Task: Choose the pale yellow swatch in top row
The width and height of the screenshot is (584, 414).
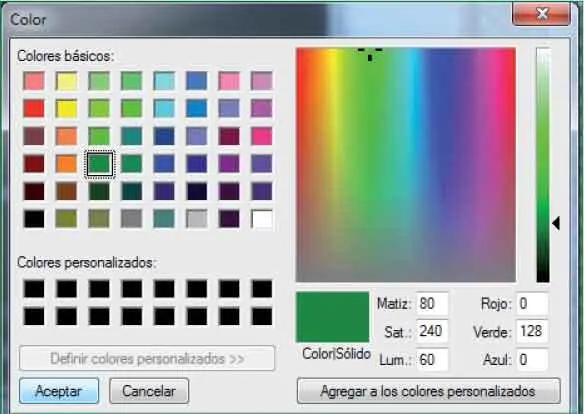Action: click(66, 81)
